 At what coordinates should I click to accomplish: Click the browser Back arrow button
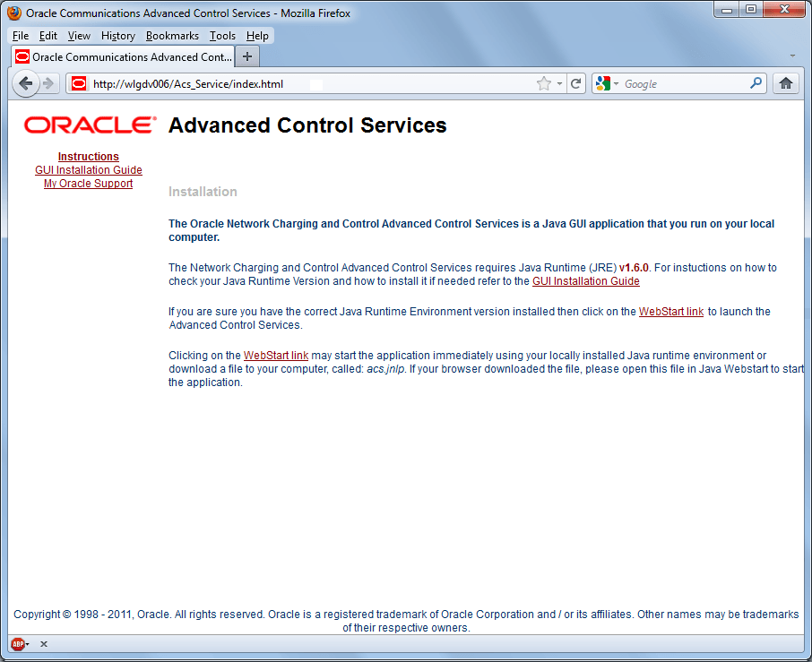tap(25, 83)
